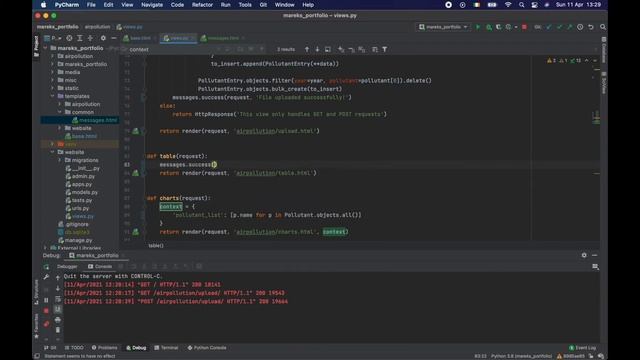Open the Database side panel
The image size is (640, 360).
click(x=604, y=50)
